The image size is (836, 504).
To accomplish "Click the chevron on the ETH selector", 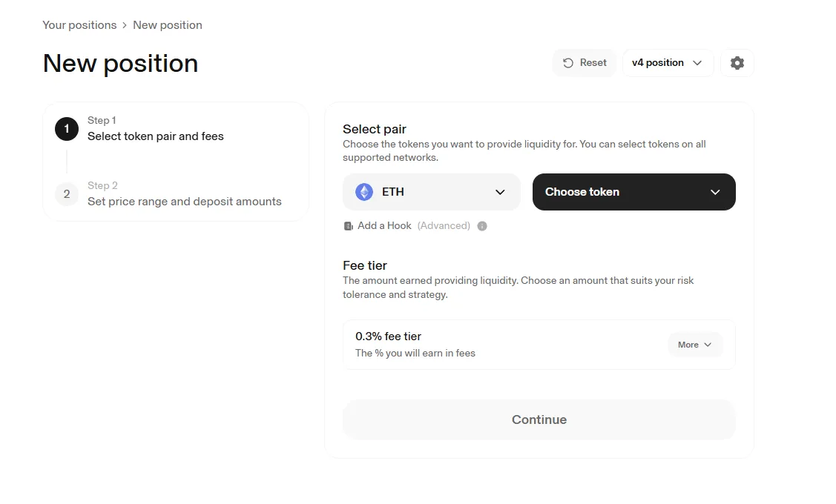I will pyautogui.click(x=500, y=192).
